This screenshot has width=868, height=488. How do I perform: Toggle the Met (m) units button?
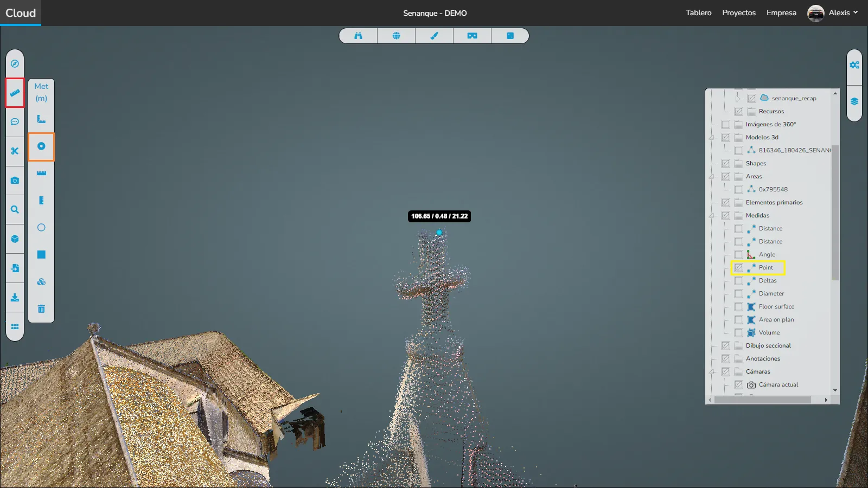pyautogui.click(x=41, y=92)
